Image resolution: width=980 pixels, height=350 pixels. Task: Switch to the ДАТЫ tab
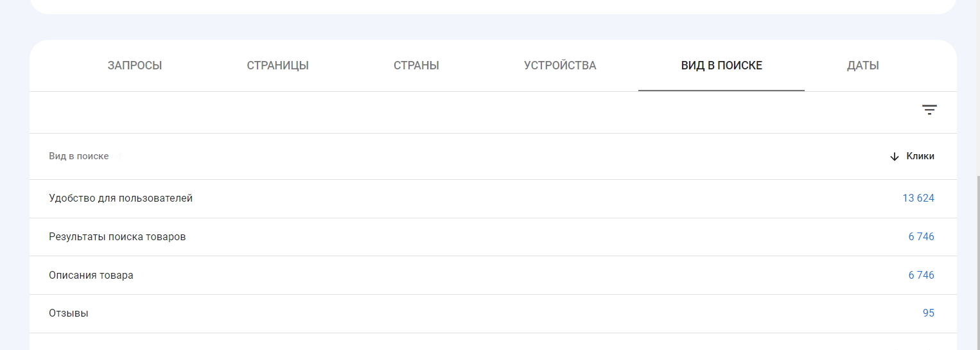coord(862,66)
